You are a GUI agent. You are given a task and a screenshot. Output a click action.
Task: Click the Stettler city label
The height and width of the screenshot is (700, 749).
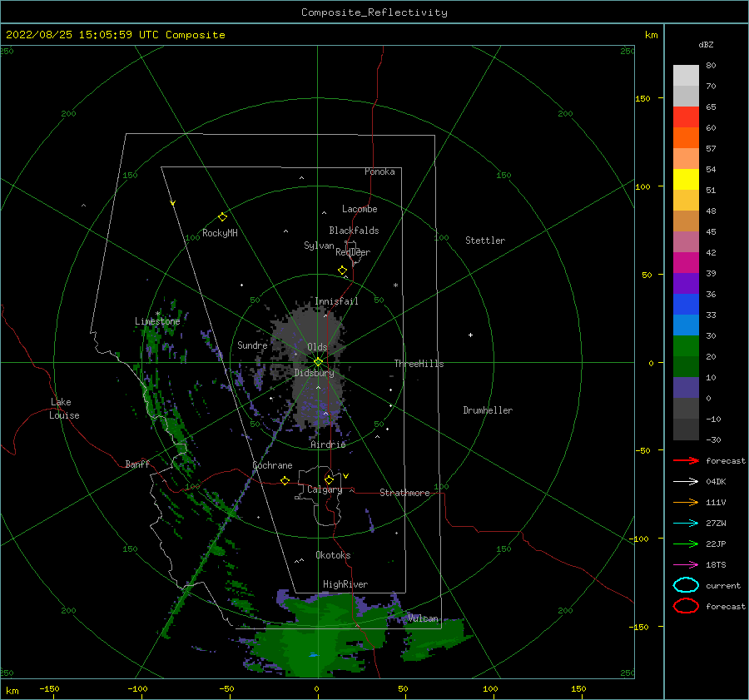pyautogui.click(x=485, y=241)
